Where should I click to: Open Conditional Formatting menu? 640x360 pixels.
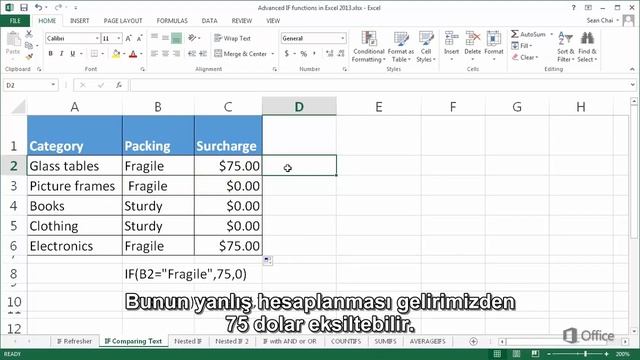[x=369, y=47]
